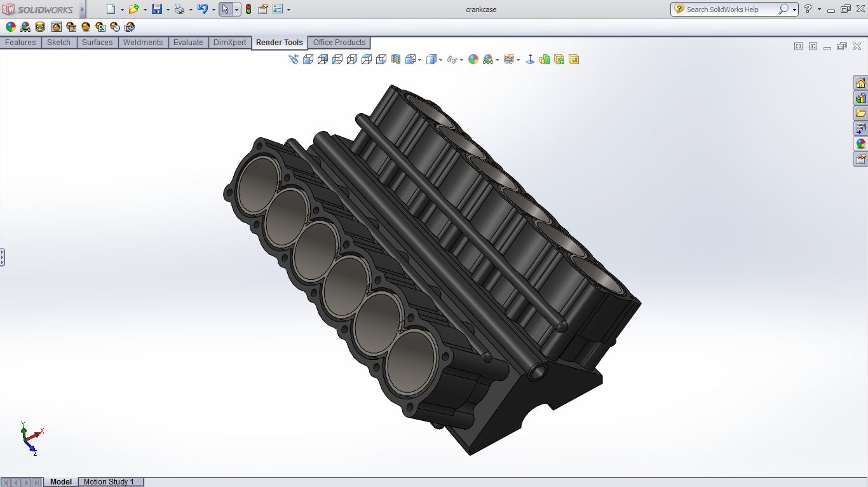This screenshot has height=487, width=868.
Task: Expand the View Settings monitor dropdown
Action: coord(518,60)
